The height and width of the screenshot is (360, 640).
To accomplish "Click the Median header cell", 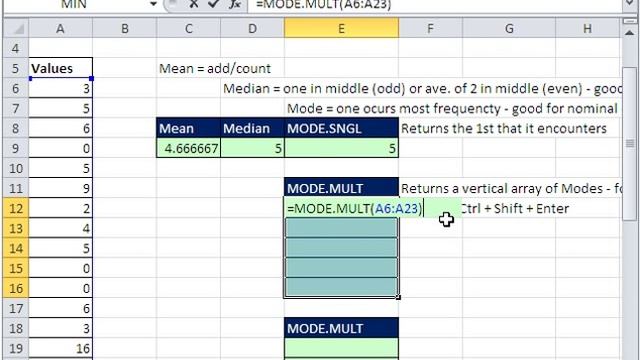I will [252, 128].
